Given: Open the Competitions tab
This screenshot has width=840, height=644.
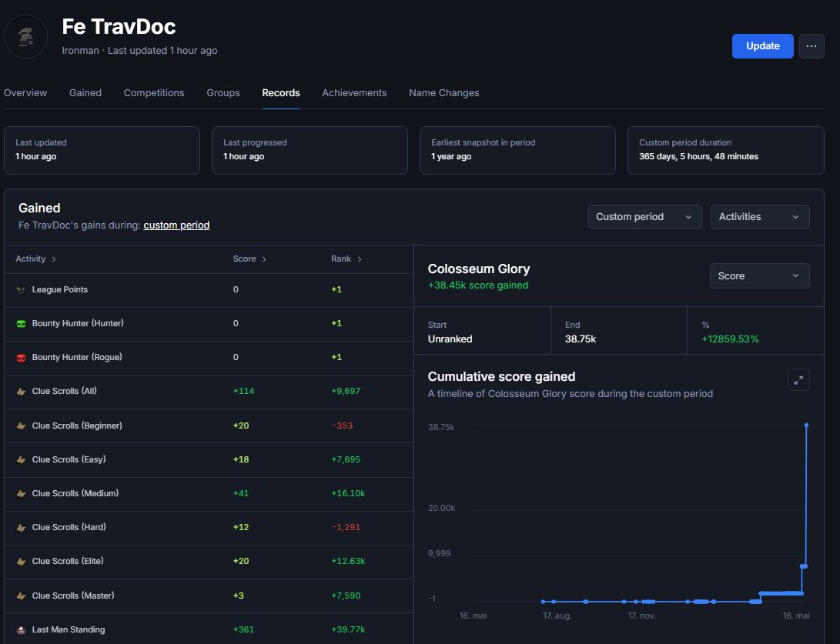Looking at the screenshot, I should click(x=154, y=92).
